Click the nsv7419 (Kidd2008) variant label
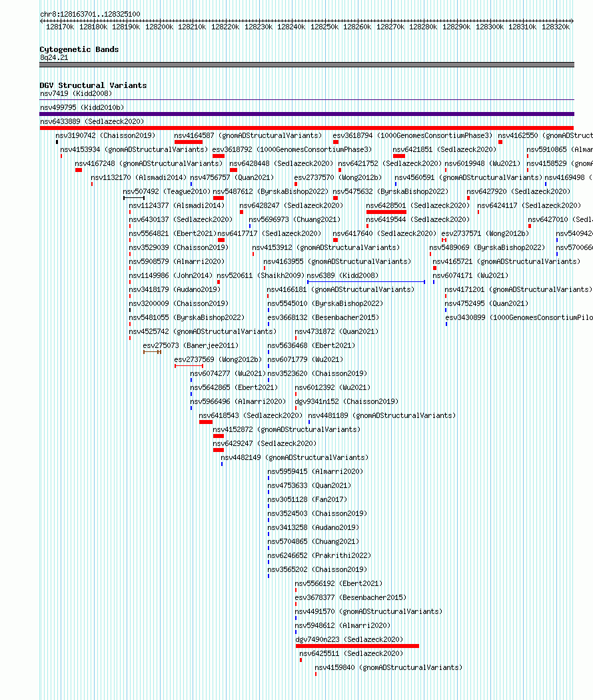593x700 pixels. (x=76, y=93)
